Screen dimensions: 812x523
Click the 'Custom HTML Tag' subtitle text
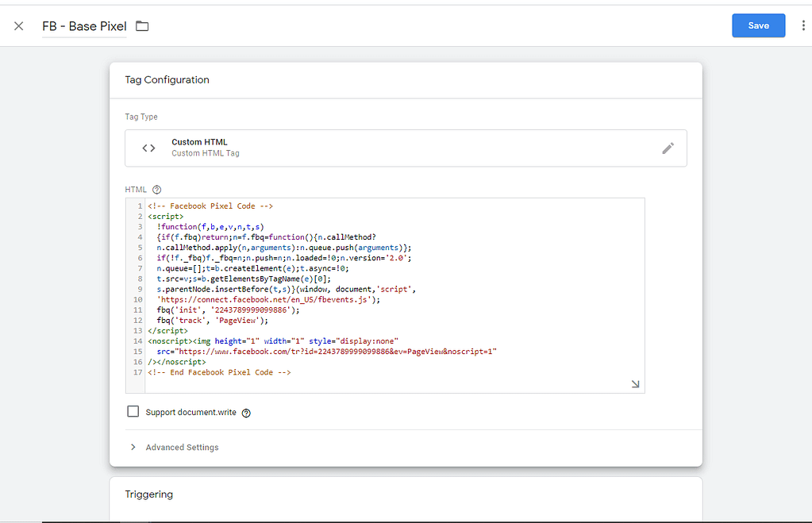point(206,153)
